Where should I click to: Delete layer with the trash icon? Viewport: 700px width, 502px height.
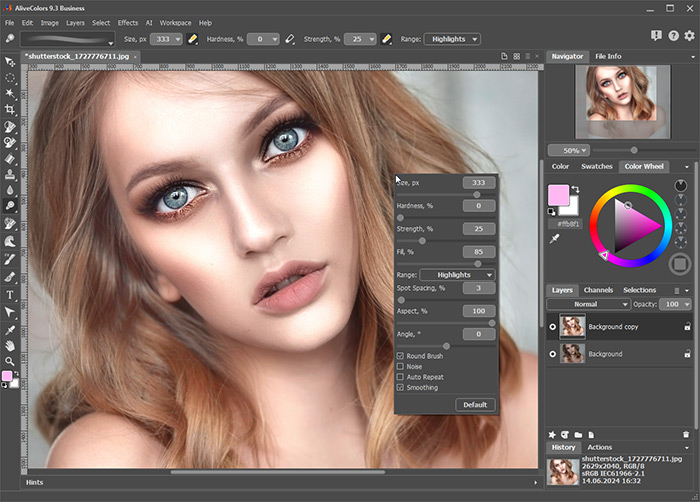[686, 435]
